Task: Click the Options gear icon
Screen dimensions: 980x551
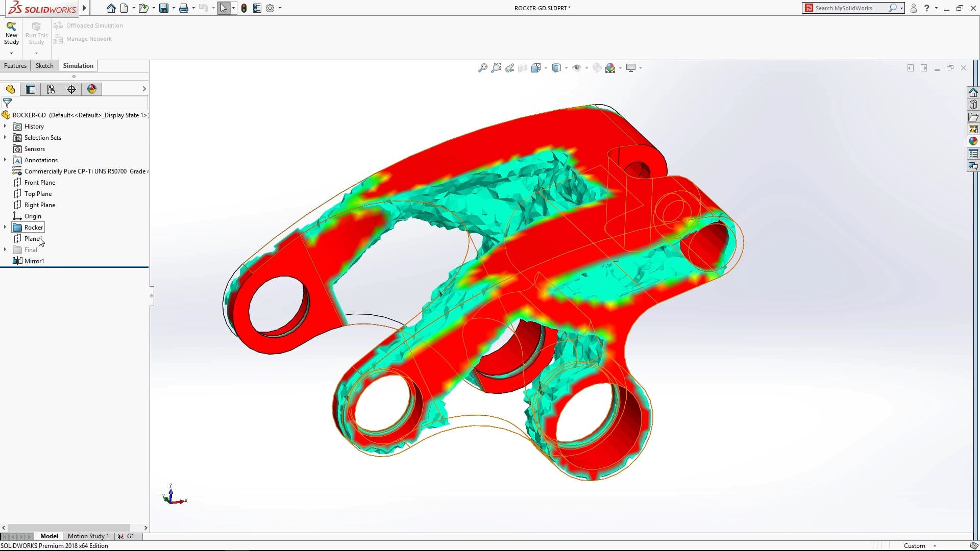Action: pyautogui.click(x=270, y=8)
